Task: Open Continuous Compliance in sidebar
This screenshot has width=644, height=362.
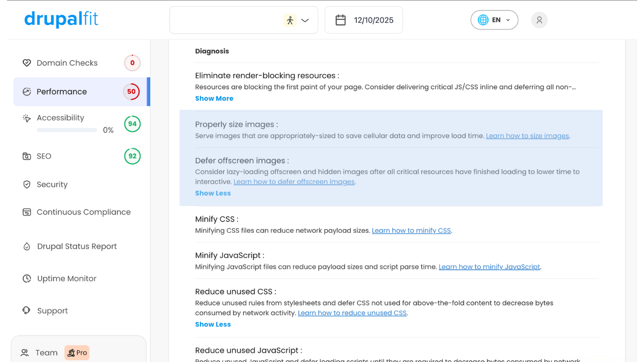Action: click(83, 212)
